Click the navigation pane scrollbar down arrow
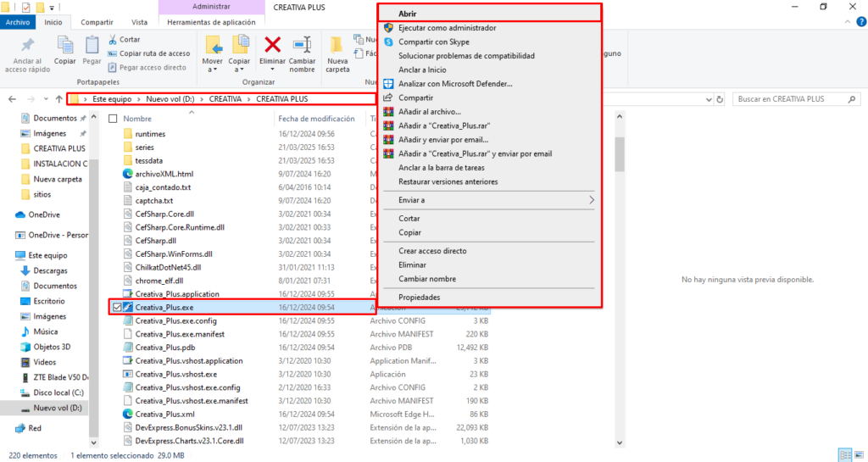 pyautogui.click(x=93, y=443)
